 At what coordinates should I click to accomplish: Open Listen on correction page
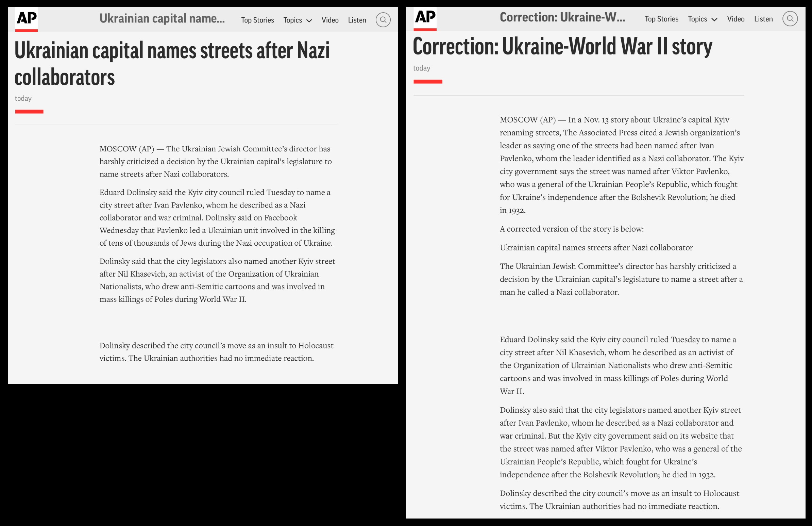click(x=763, y=19)
